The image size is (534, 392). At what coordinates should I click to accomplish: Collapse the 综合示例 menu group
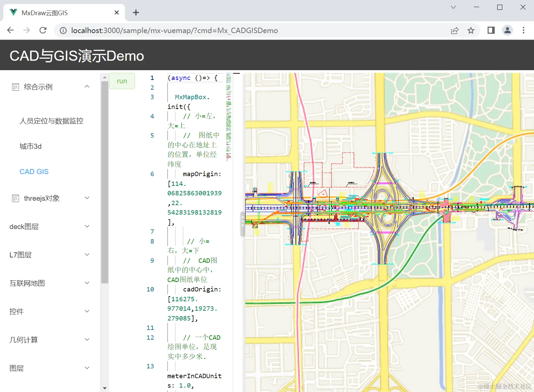point(87,86)
